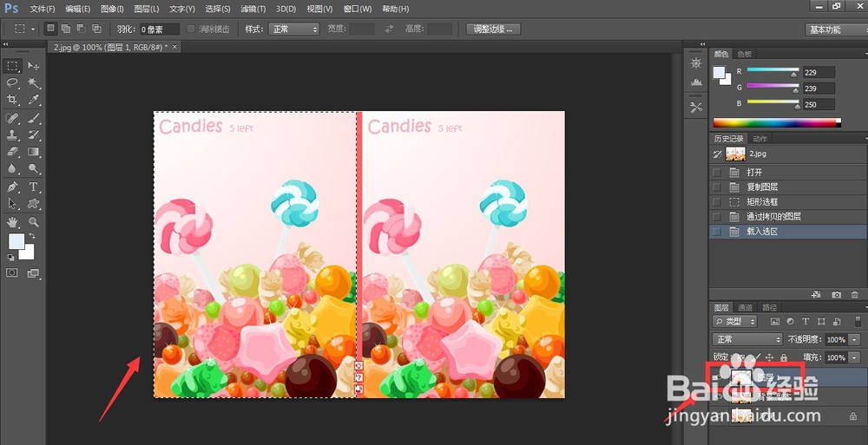The image size is (868, 445).
Task: Select the Gradient tool
Action: click(x=33, y=151)
